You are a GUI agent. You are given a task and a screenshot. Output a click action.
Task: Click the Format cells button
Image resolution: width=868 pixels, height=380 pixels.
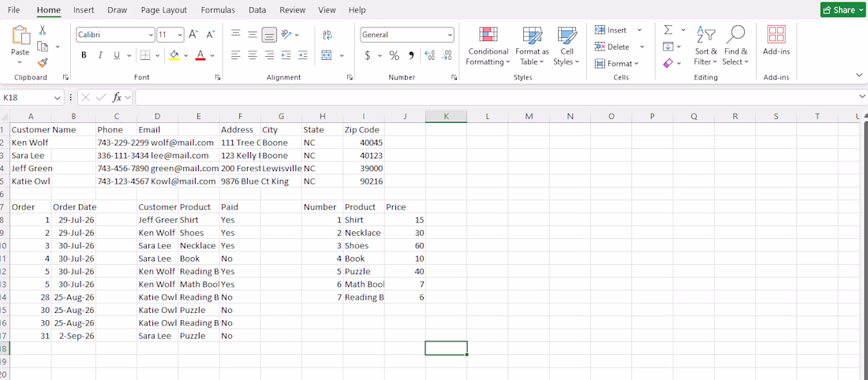(617, 64)
